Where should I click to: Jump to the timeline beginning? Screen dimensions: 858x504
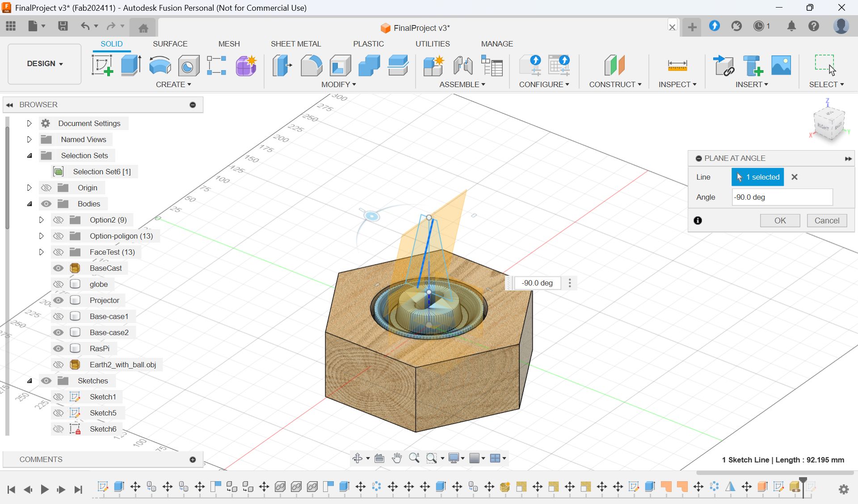coord(12,490)
